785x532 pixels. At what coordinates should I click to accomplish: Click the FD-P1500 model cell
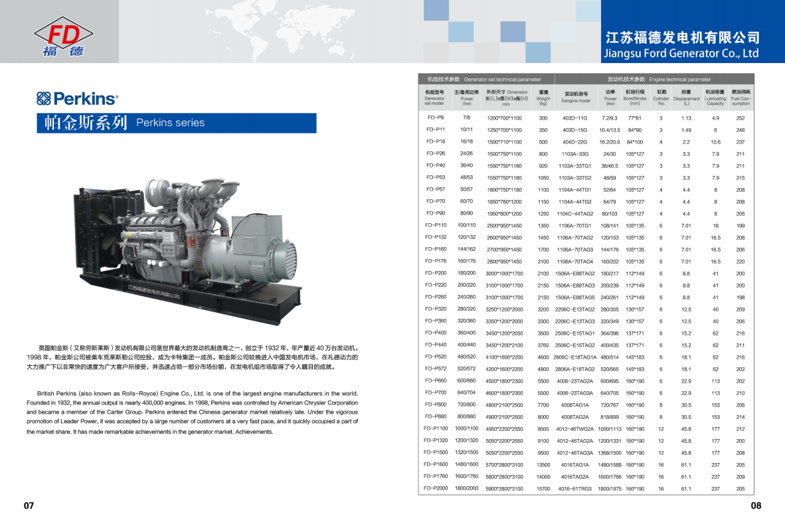(x=436, y=452)
